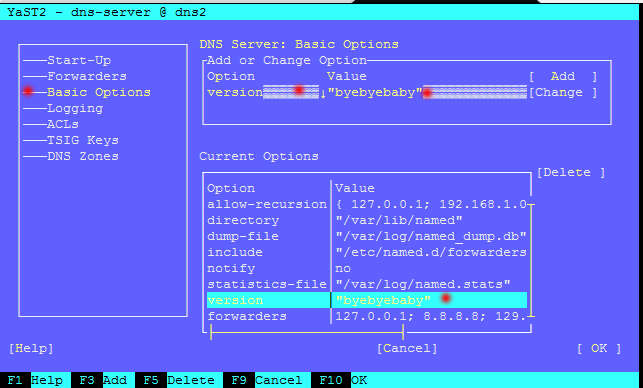Click the Add button
The width and height of the screenshot is (643, 388).
click(x=563, y=76)
